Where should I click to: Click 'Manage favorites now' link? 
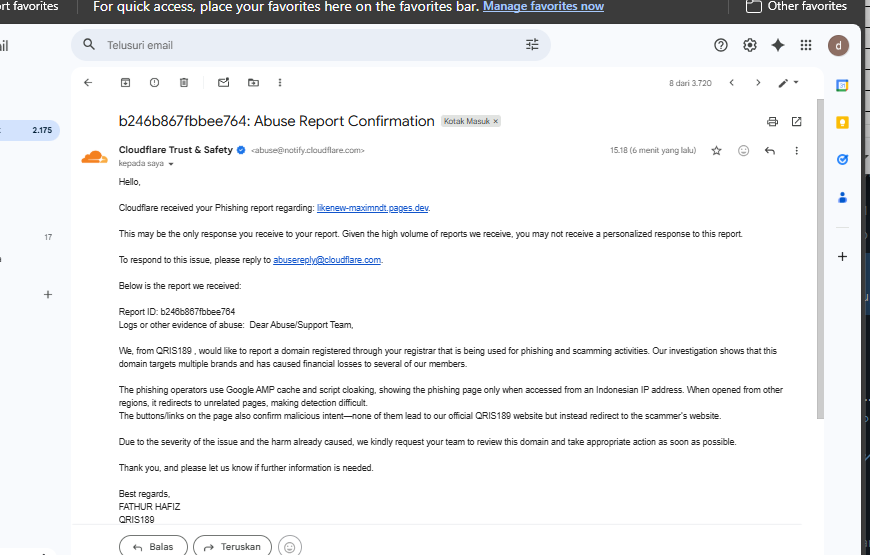point(543,6)
